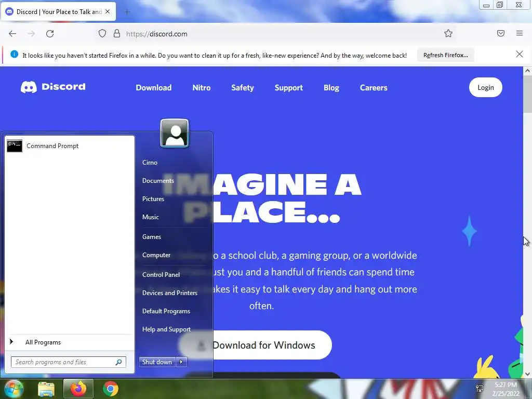
Task: Click the Refresh Firefox... button
Action: click(x=445, y=55)
